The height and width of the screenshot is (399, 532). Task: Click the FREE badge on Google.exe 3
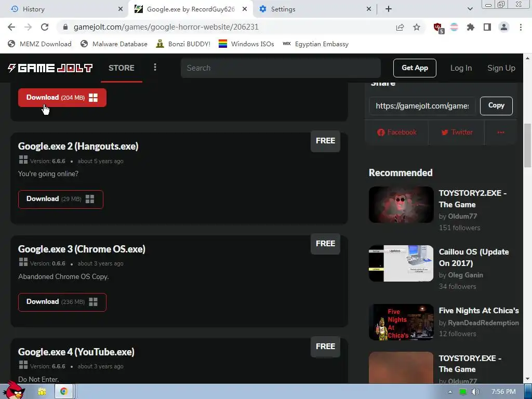[x=325, y=244]
